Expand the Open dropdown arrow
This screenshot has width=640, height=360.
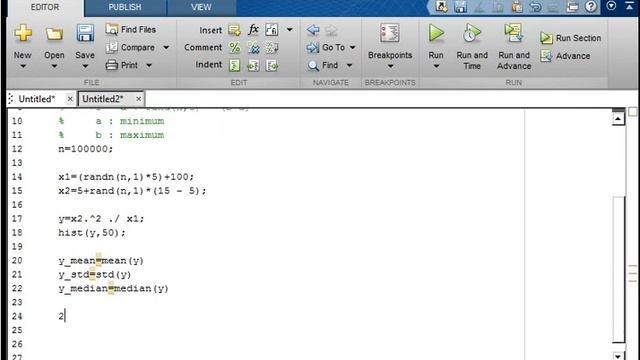(54, 66)
